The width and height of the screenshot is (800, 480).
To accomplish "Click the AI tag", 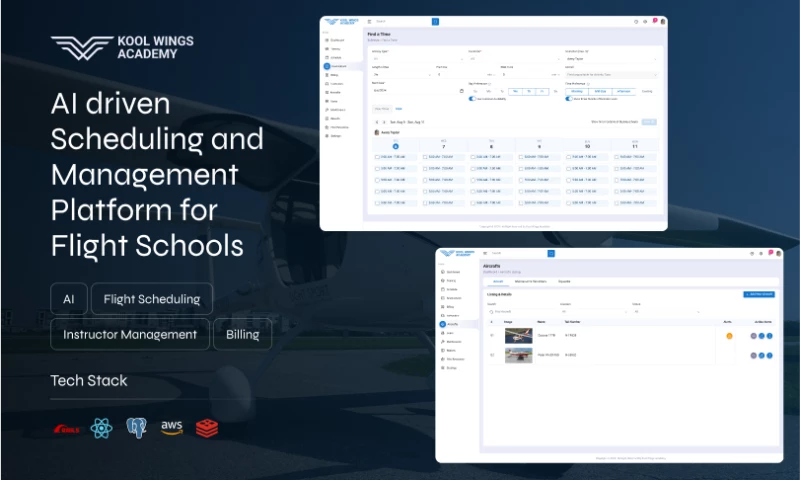I will (x=69, y=299).
